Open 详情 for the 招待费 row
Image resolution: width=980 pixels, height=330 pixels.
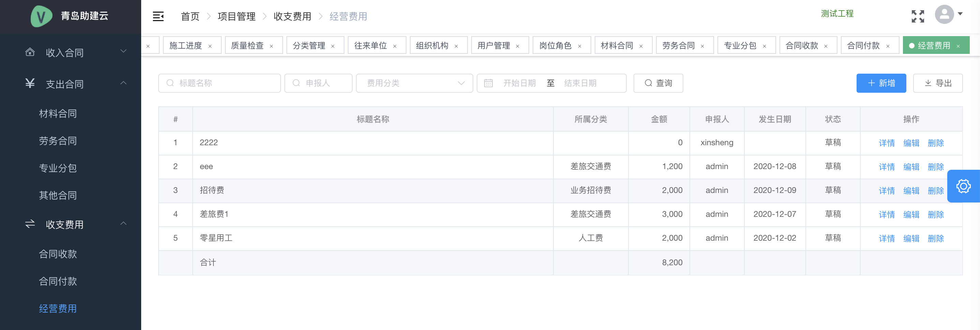(887, 191)
